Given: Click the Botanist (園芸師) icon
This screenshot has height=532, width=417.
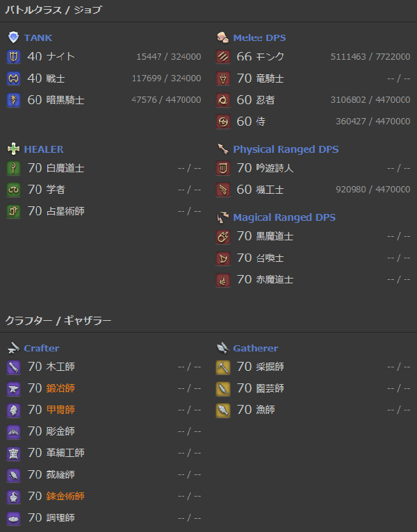Looking at the screenshot, I should 223,389.
